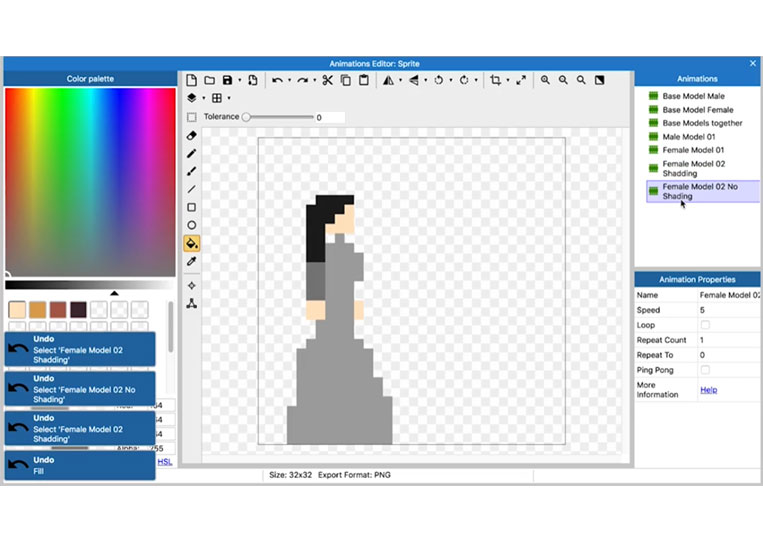The image size is (763, 541).
Task: Select Base Model Male animation
Action: 693,96
